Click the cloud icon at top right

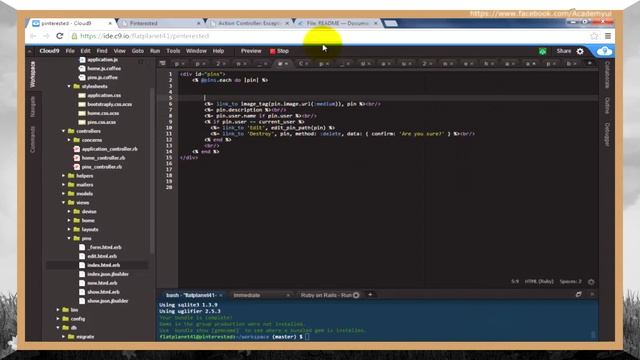604,51
